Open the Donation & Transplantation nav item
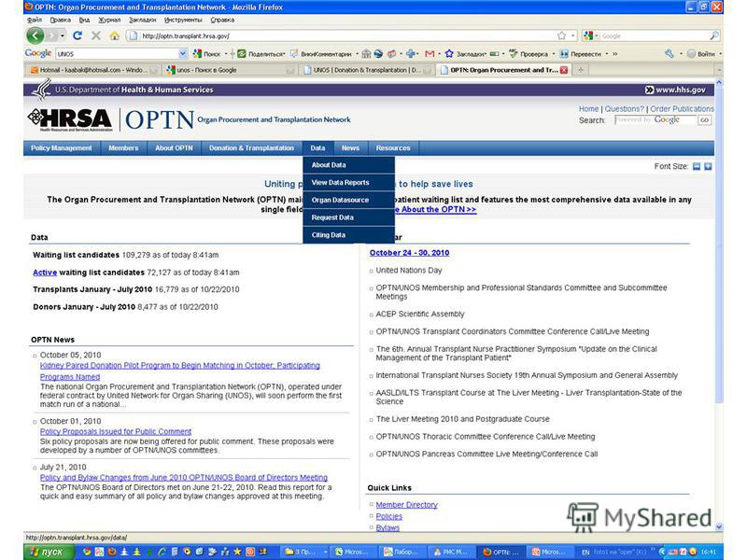 pos(251,148)
